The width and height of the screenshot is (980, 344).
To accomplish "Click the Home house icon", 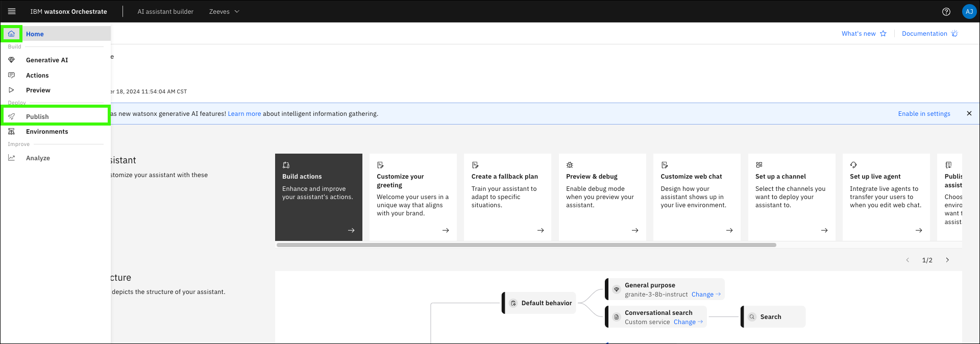I will 11,34.
